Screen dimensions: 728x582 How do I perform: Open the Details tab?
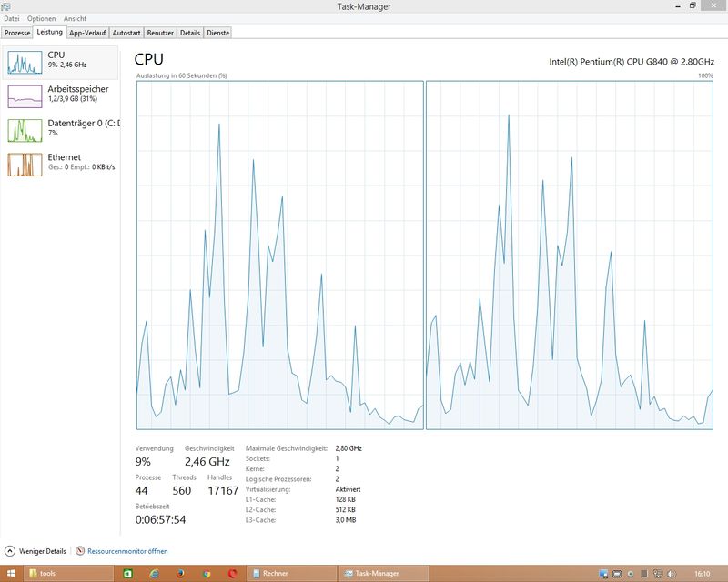(190, 33)
